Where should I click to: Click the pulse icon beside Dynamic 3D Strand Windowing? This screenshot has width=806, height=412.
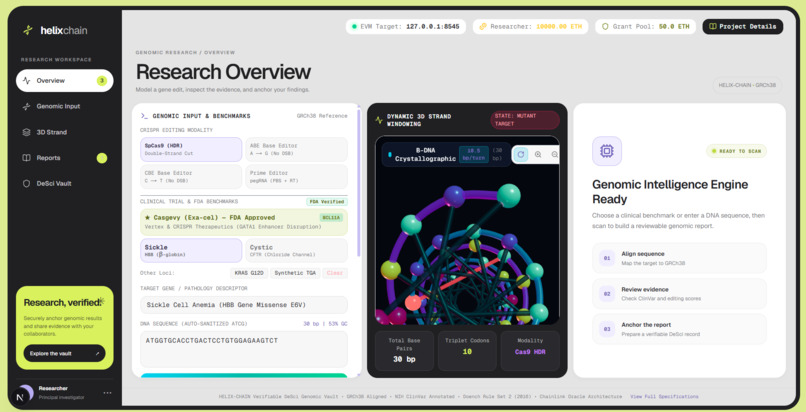pos(379,120)
